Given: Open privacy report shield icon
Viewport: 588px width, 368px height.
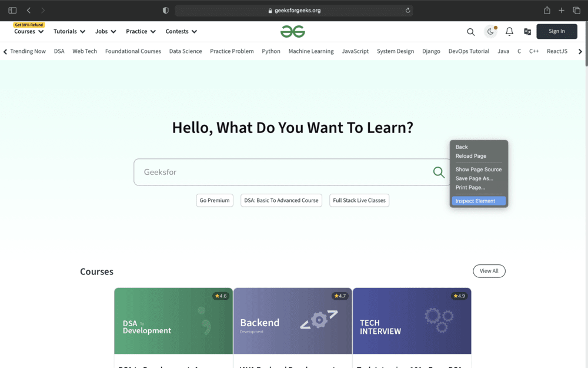Looking at the screenshot, I should tap(165, 11).
